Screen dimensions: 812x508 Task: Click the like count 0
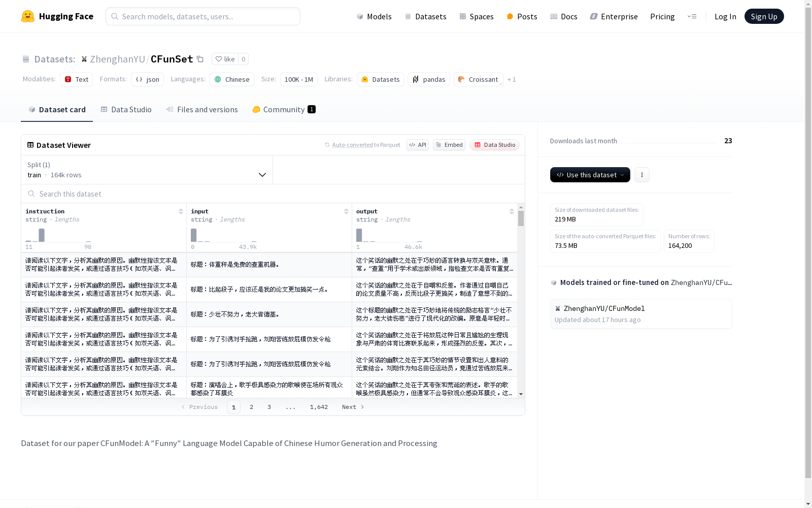coord(244,59)
